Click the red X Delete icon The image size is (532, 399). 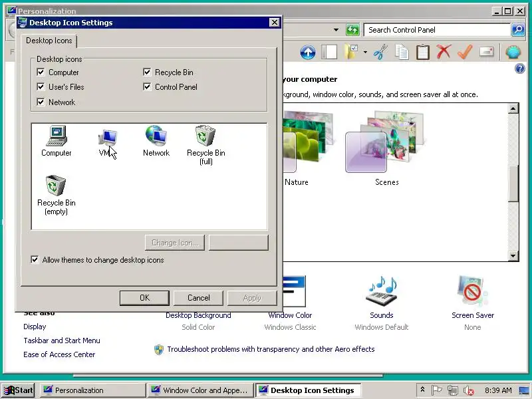tap(444, 52)
